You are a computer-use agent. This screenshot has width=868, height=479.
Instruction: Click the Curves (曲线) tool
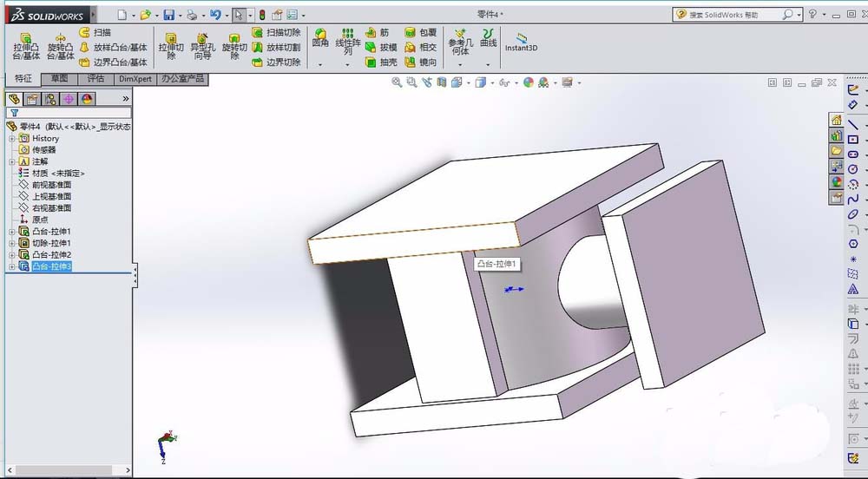[x=488, y=38]
